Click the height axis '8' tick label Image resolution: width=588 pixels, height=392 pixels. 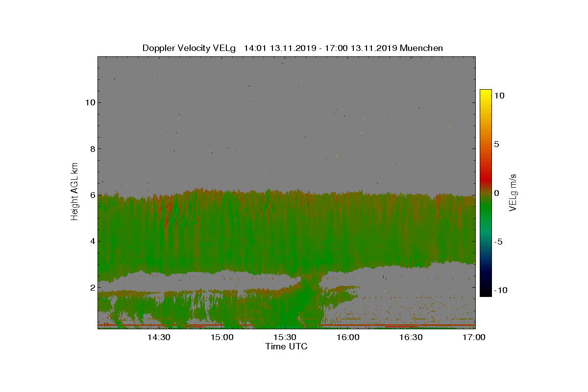(92, 149)
